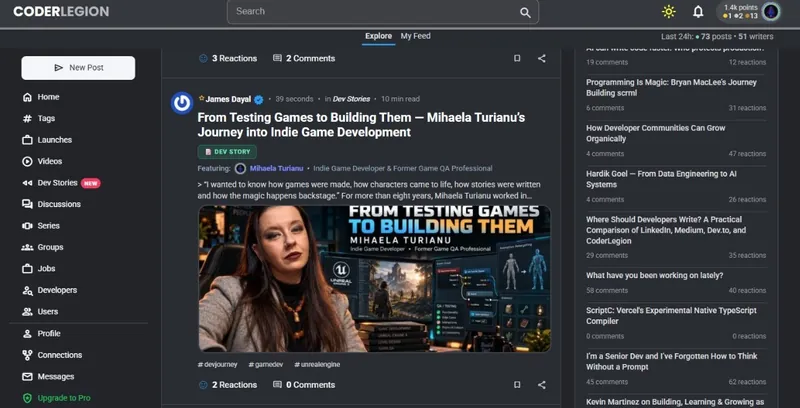Click the #unrealengine tag
Image resolution: width=800 pixels, height=408 pixels.
point(317,365)
